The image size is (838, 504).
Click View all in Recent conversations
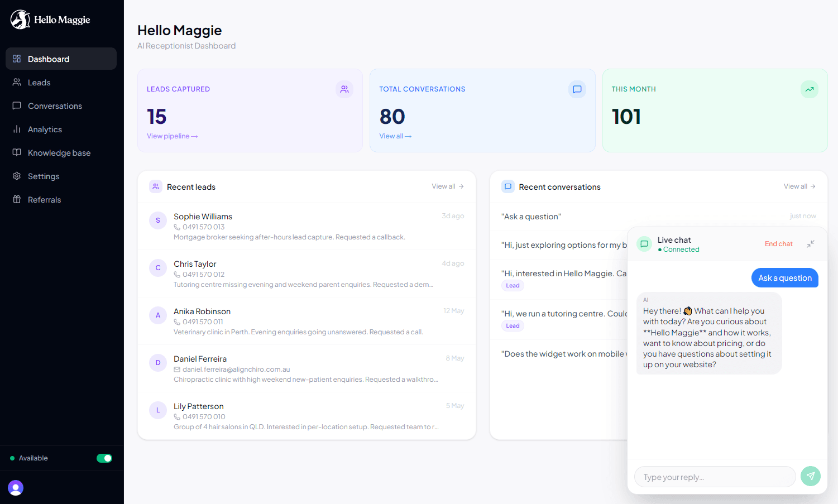click(799, 186)
